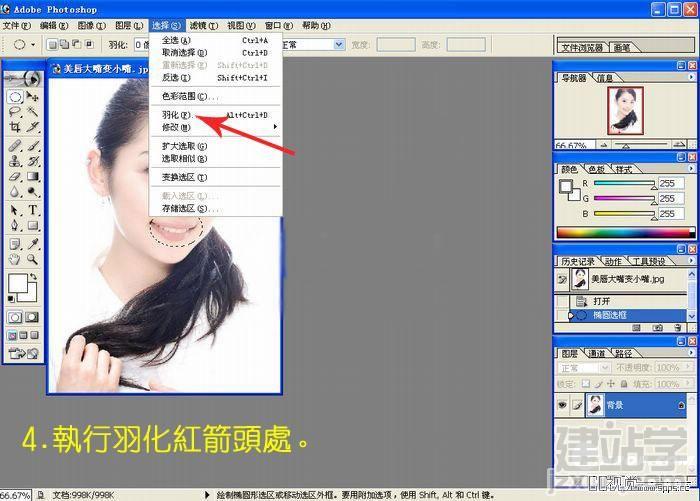Image resolution: width=700 pixels, height=501 pixels.
Task: Open the 滤镜(T) menu
Action: click(204, 25)
